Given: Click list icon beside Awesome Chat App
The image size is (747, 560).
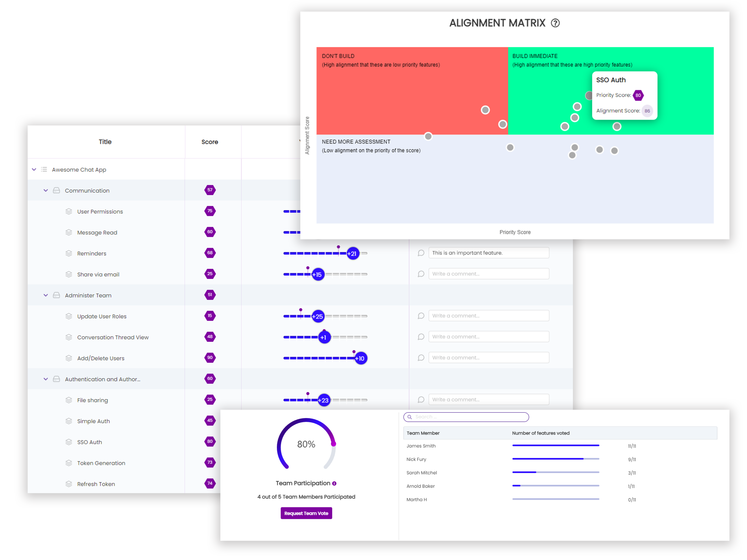Looking at the screenshot, I should [x=44, y=169].
